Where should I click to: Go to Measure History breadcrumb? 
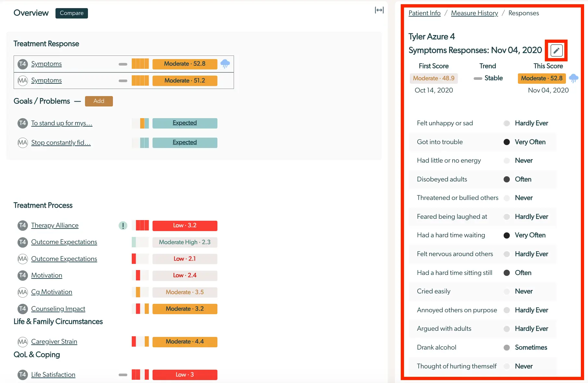pos(474,13)
